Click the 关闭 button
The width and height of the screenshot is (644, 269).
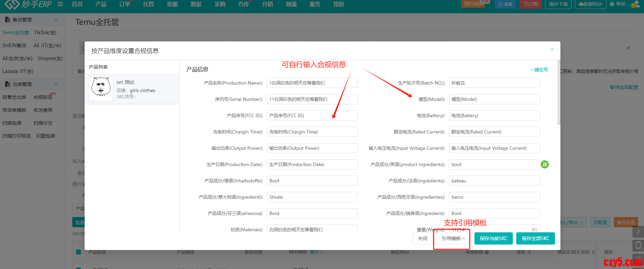tap(423, 238)
